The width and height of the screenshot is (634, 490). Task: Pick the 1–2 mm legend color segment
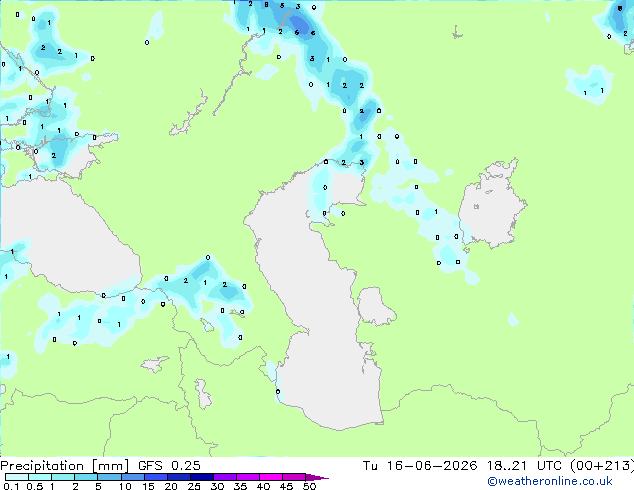[x=63, y=477]
